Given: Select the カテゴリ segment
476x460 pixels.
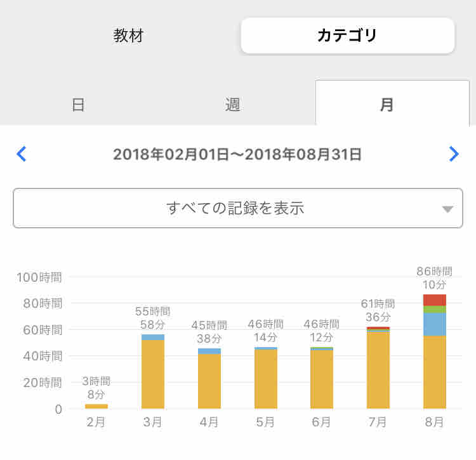Looking at the screenshot, I should 348,36.
